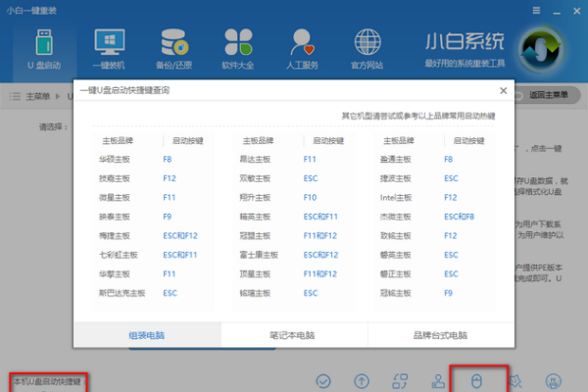Select the 翔升主板 row
The height and width of the screenshot is (392, 588).
tap(294, 197)
